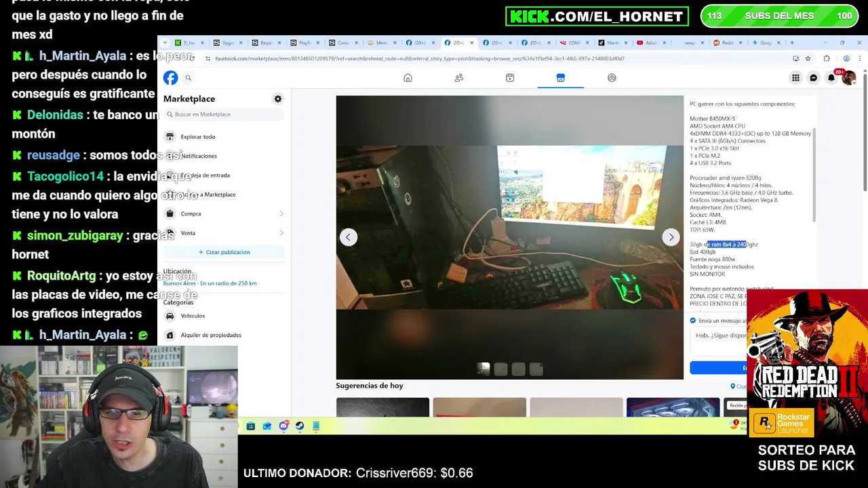Screen dimensions: 868x488
Task: Click the 'Fuente noga 800w' description line
Action: pos(712,260)
